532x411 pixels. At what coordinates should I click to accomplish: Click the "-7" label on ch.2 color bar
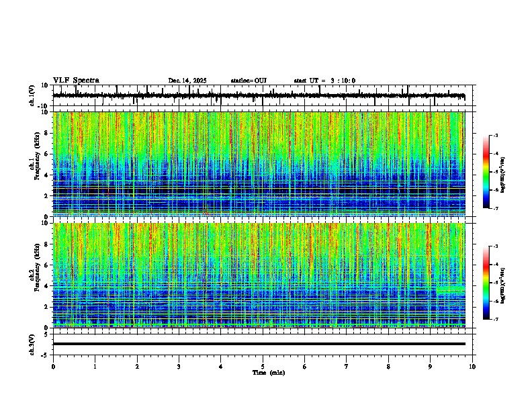click(x=495, y=319)
